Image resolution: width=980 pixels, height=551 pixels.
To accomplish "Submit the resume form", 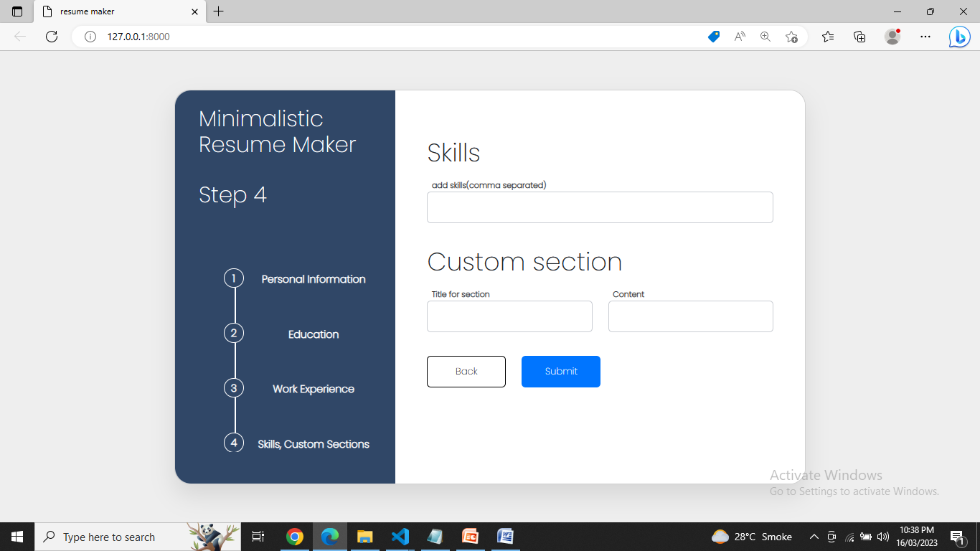I will pos(560,371).
